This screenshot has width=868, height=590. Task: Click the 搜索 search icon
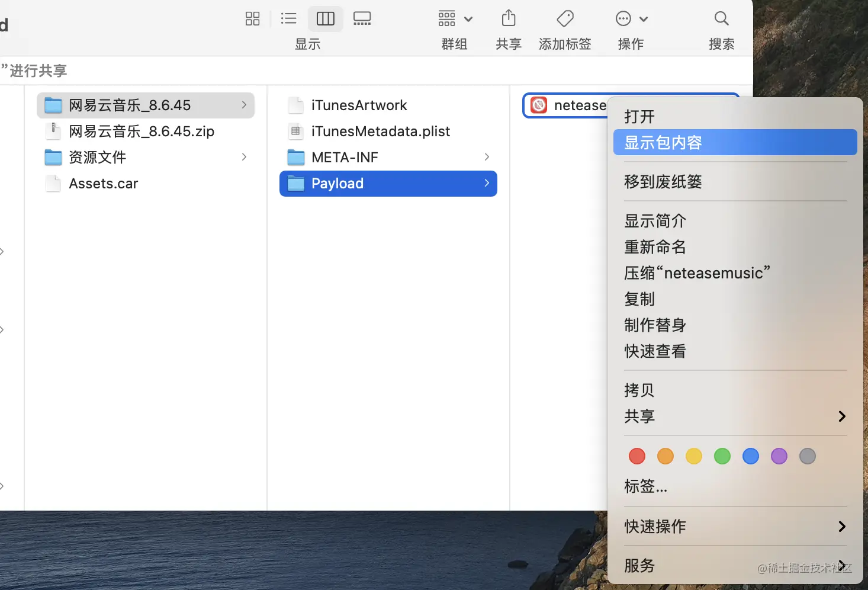click(721, 18)
